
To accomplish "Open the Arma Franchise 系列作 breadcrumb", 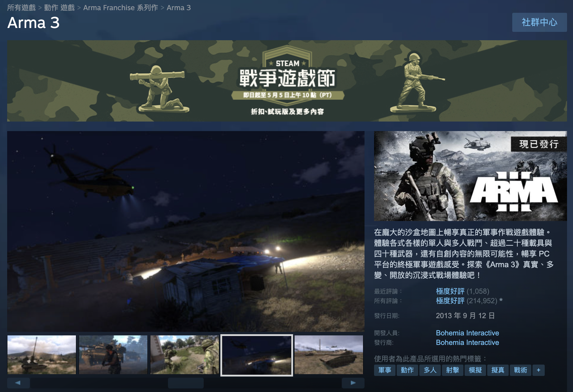I will click(x=121, y=8).
